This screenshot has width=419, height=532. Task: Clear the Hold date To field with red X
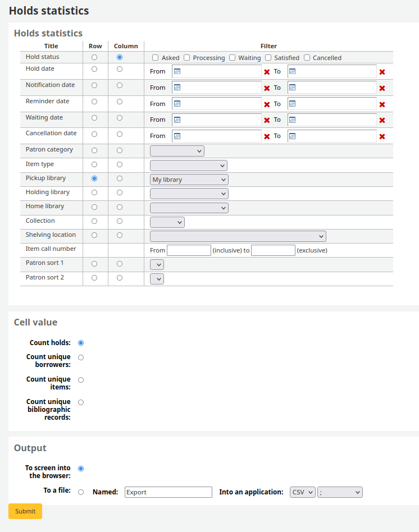click(382, 72)
